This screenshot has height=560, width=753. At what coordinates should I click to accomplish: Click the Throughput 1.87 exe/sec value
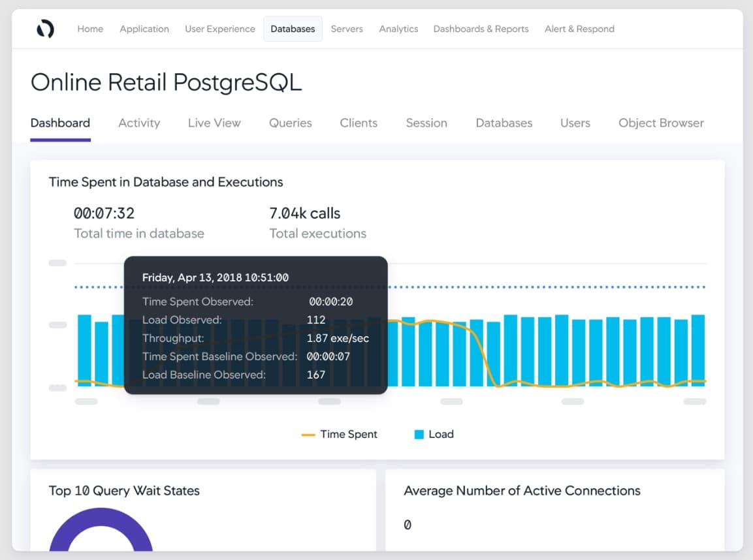click(338, 338)
